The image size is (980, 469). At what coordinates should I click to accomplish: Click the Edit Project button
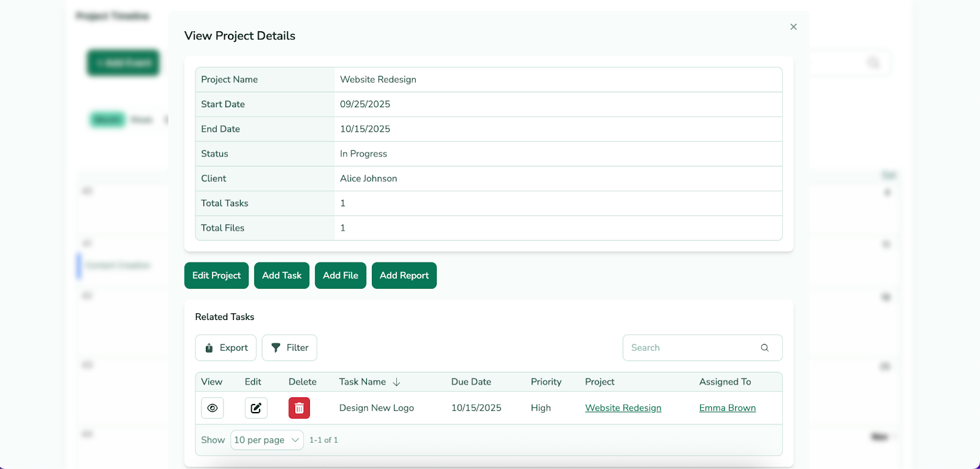(216, 275)
